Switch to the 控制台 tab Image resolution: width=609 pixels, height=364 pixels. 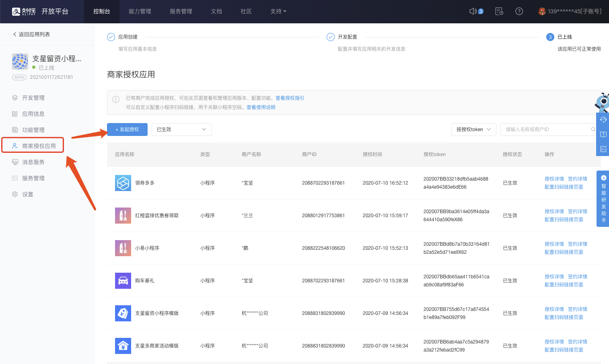pos(102,11)
